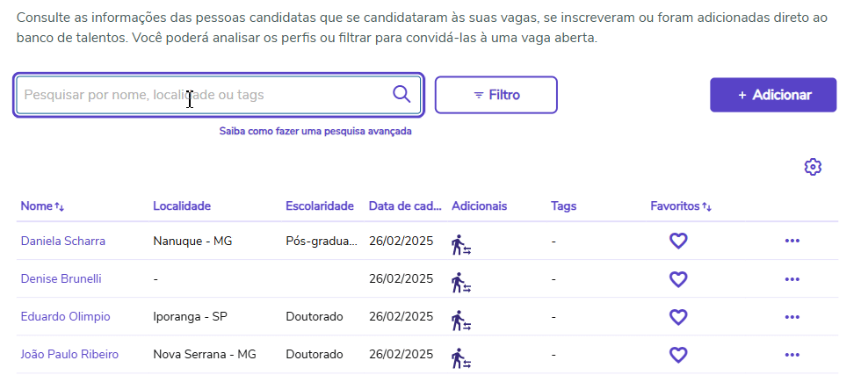Toggle favorite heart for Eduardo Olimpio
The width and height of the screenshot is (868, 375).
(x=678, y=316)
